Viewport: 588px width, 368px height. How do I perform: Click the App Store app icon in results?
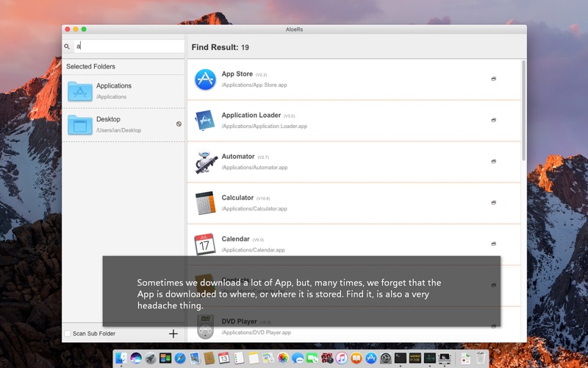(x=205, y=79)
